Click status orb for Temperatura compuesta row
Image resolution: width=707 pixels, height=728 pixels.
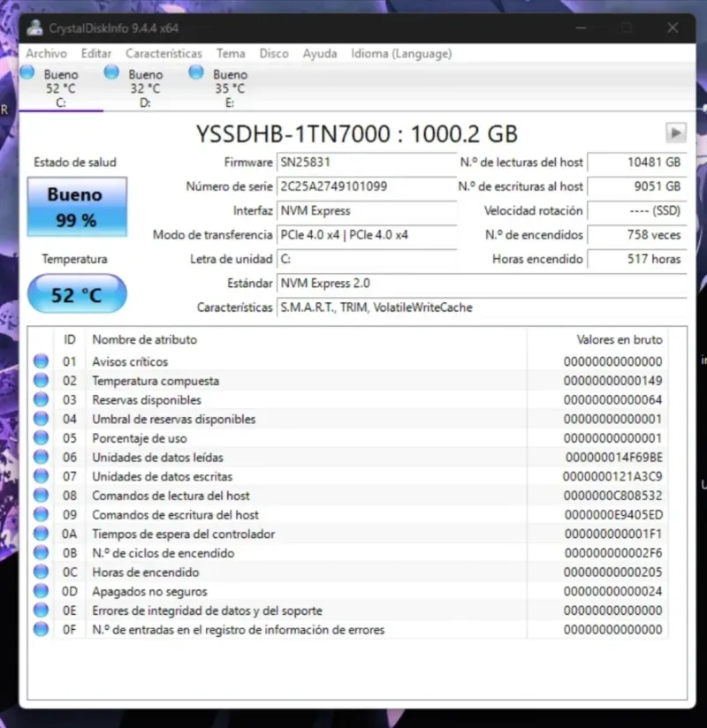pos(41,380)
